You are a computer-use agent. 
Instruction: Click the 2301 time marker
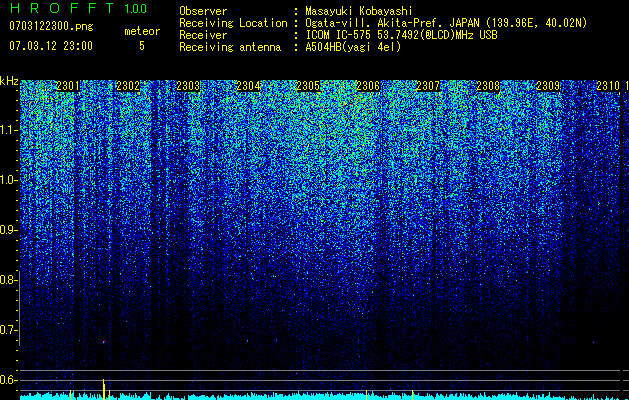coord(68,86)
